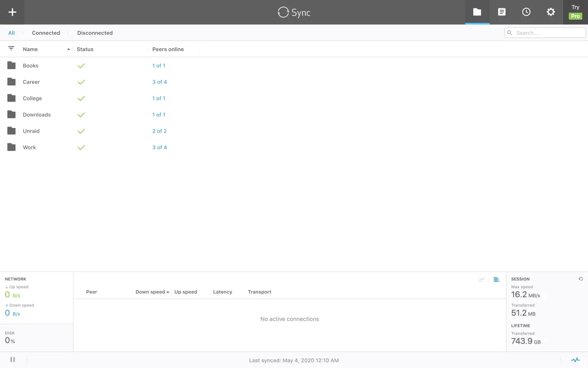
Task: Click the column filter icon beside Name
Action: pos(11,49)
